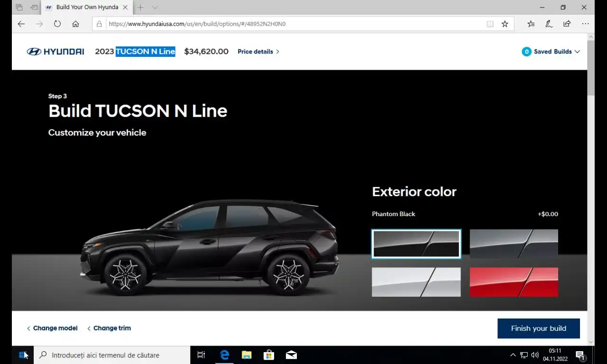Open Task View on the taskbar
This screenshot has height=364, width=607.
[201, 355]
